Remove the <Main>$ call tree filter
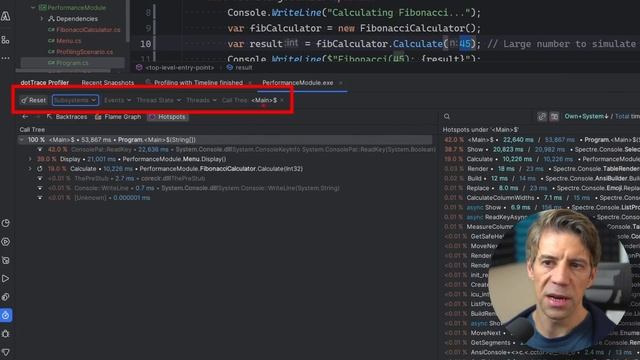 (282, 100)
